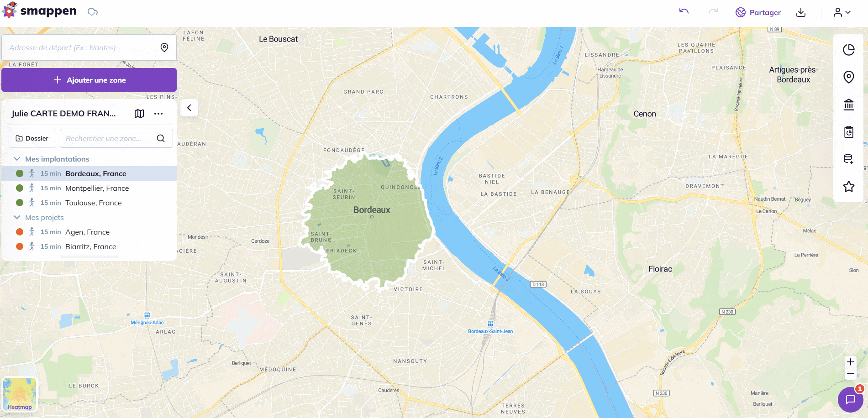Switch to the Heatmap thumbnail layer
The image size is (868, 418).
tap(20, 394)
